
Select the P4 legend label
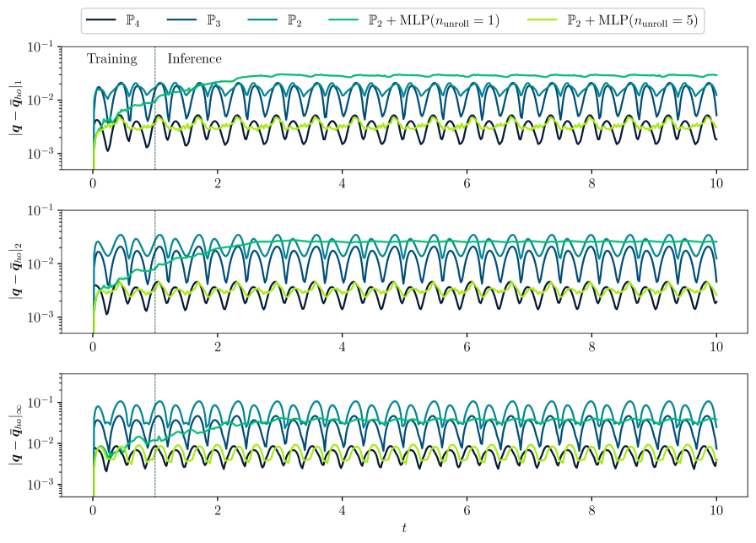132,21
